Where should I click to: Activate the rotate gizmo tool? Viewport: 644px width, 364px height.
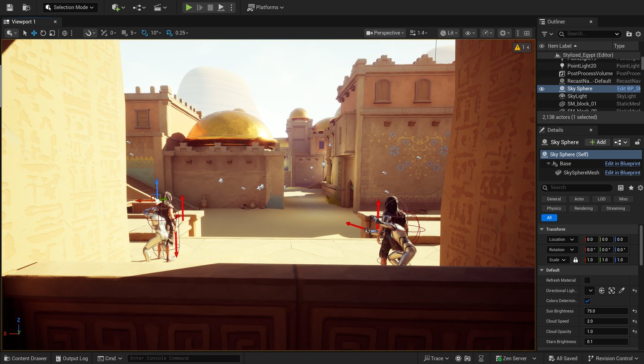point(43,33)
